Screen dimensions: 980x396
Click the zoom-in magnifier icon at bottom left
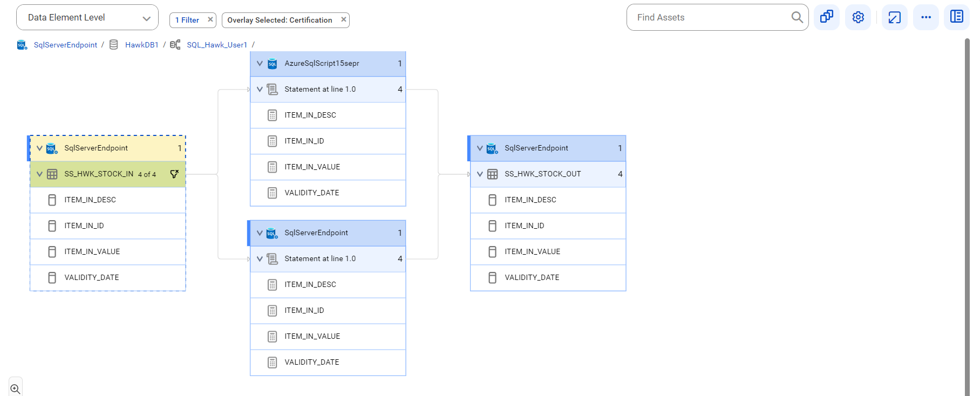pyautogui.click(x=16, y=388)
